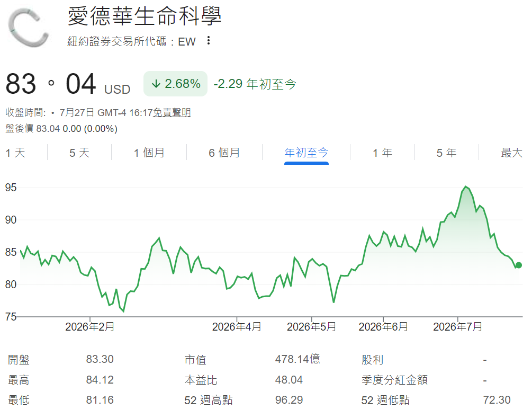Click the Edwards Lifesciences company logo
The height and width of the screenshot is (409, 532).
29,28
